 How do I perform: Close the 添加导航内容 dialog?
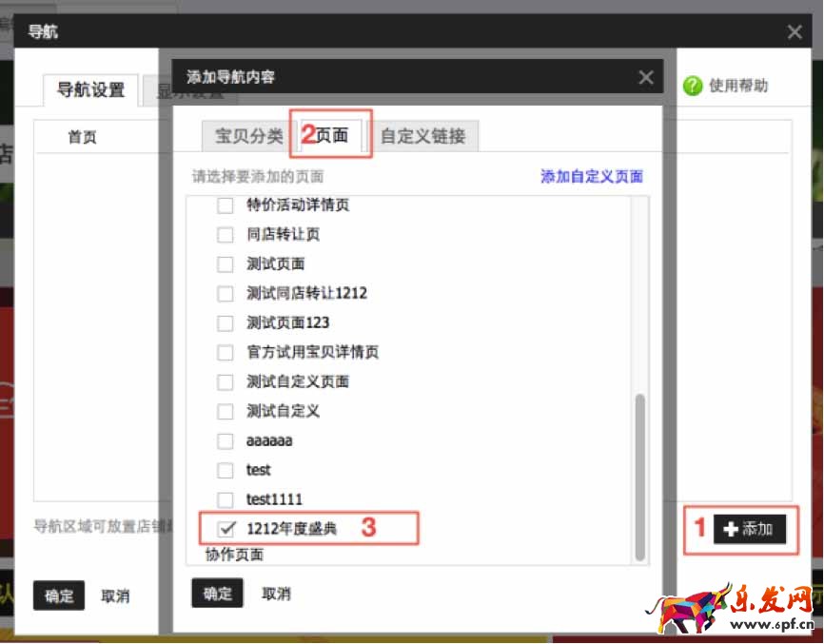pyautogui.click(x=646, y=78)
